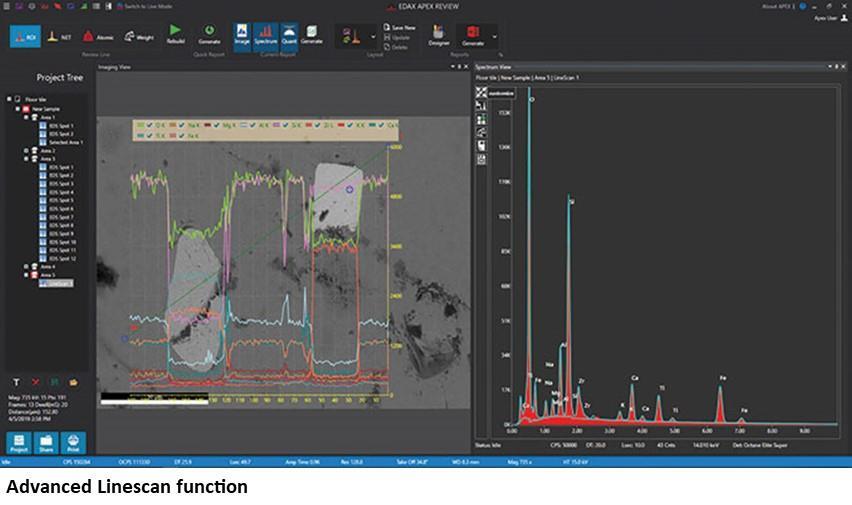This screenshot has height=505, width=852.
Task: Generate a Quick Report
Action: tap(209, 34)
